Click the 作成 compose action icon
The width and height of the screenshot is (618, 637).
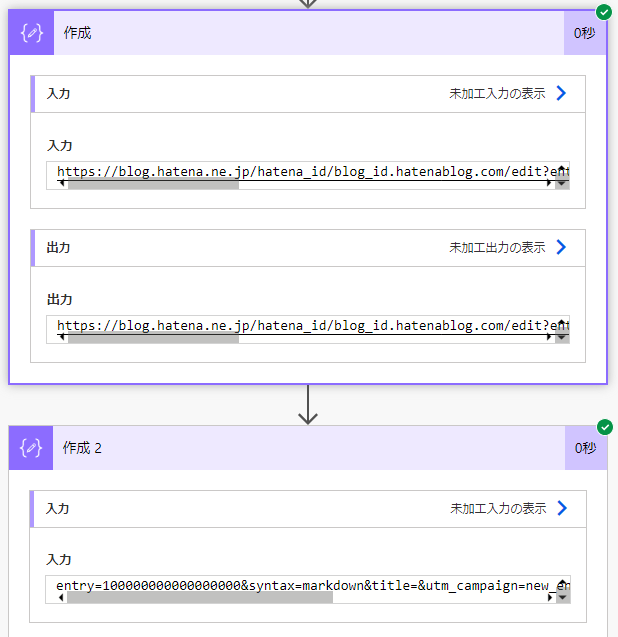[31, 33]
